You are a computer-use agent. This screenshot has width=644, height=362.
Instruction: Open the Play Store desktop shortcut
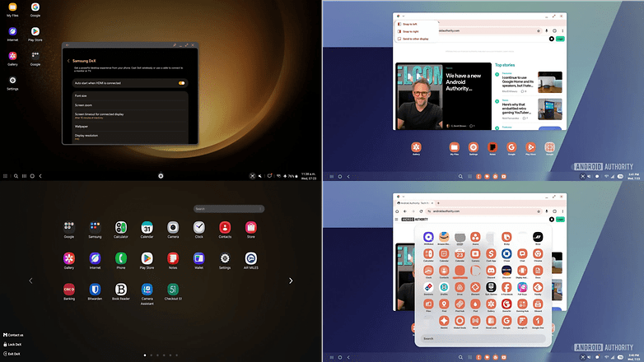35,34
